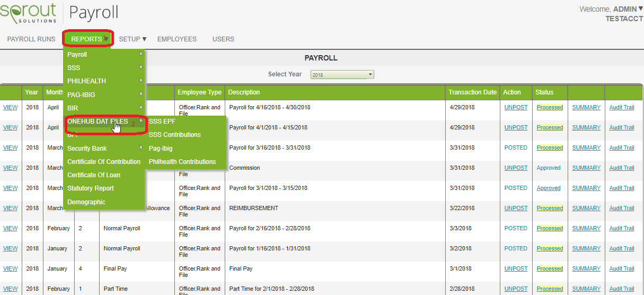The height and width of the screenshot is (295, 644).
Task: Click UNPOST for payroll 4/1/2018 - 4/15/2018
Action: click(x=516, y=127)
